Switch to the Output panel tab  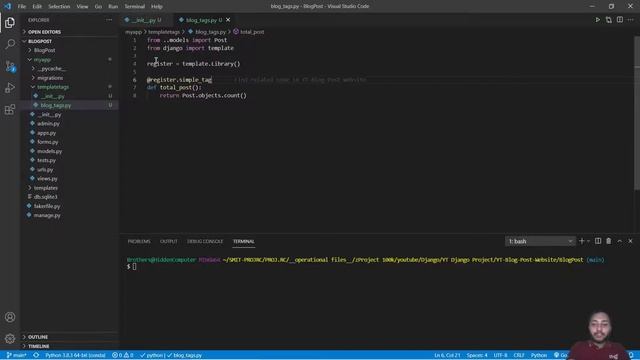click(x=169, y=241)
